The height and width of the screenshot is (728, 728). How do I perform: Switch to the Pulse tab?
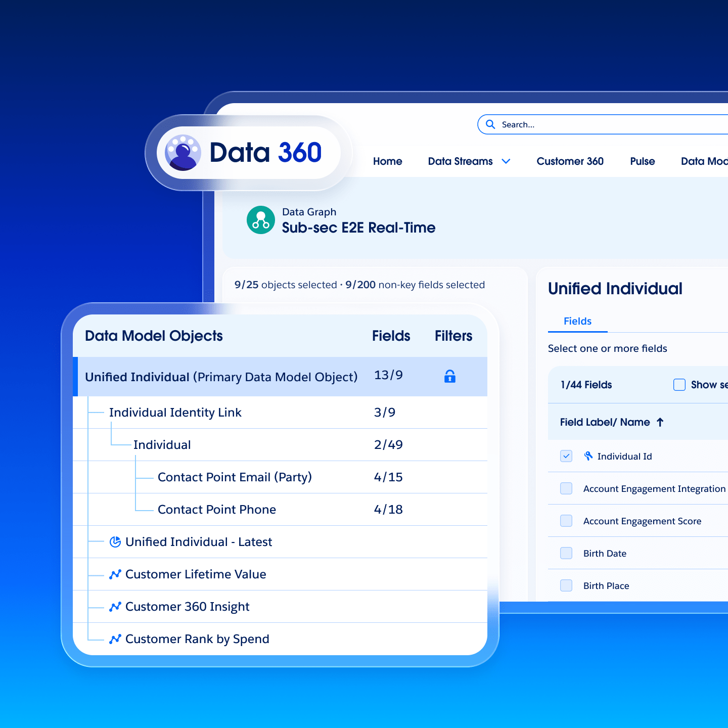[643, 161]
